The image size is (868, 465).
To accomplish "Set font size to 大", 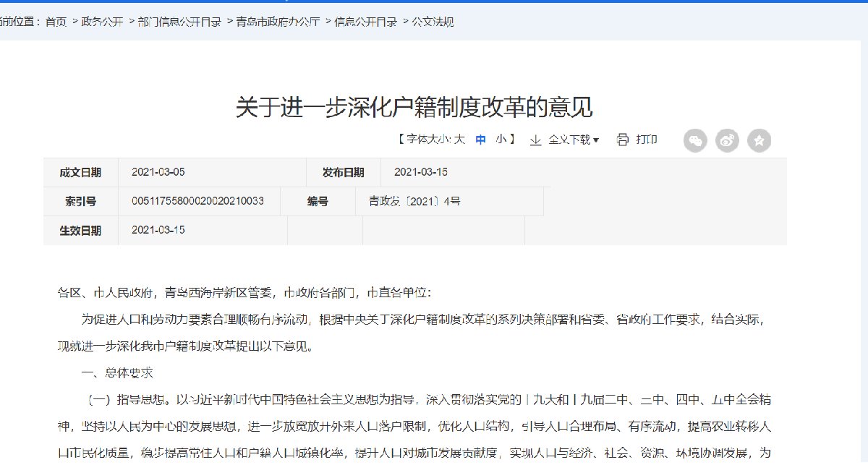I will click(459, 140).
